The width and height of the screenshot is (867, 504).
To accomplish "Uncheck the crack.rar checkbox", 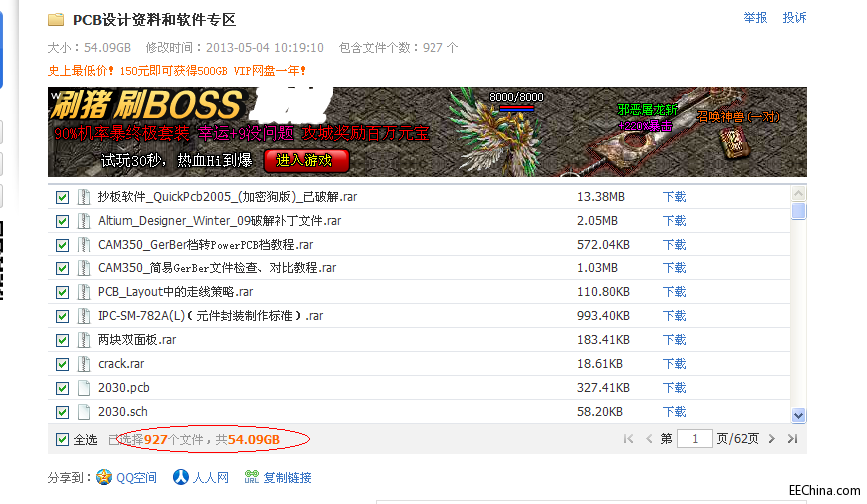I will pyautogui.click(x=63, y=364).
